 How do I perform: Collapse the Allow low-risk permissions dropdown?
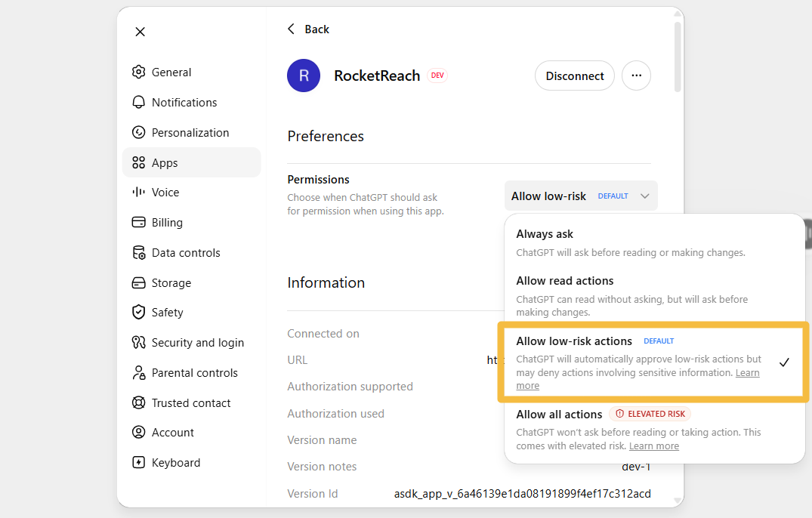(581, 196)
